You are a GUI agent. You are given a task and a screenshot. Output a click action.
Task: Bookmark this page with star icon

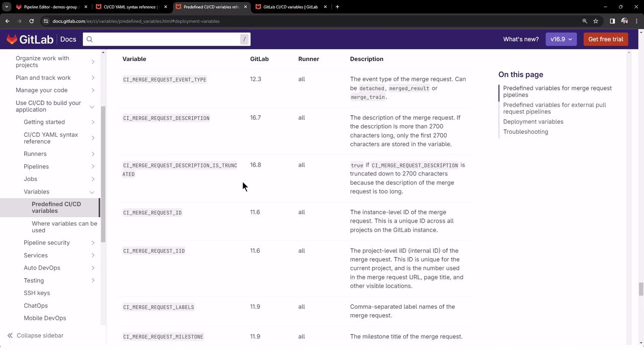tap(596, 21)
